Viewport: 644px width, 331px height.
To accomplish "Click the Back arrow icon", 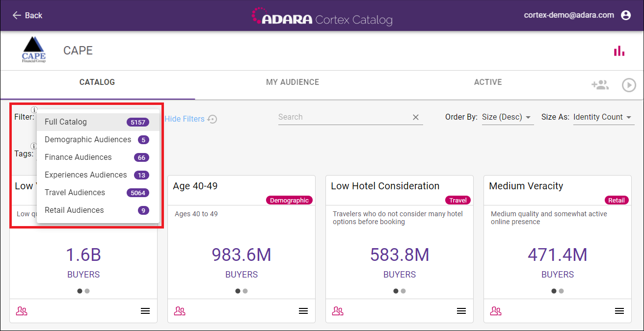I will coord(17,15).
